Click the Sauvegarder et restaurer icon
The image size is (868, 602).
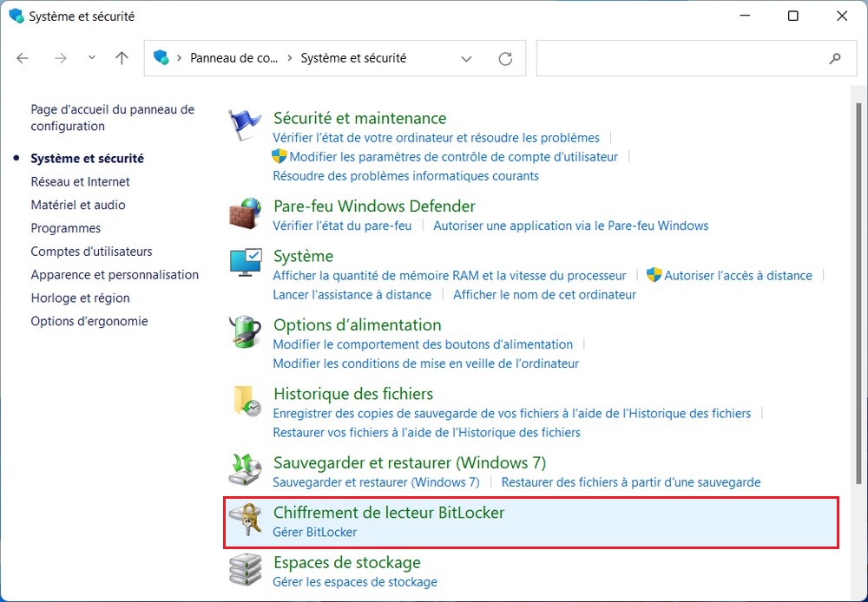245,470
